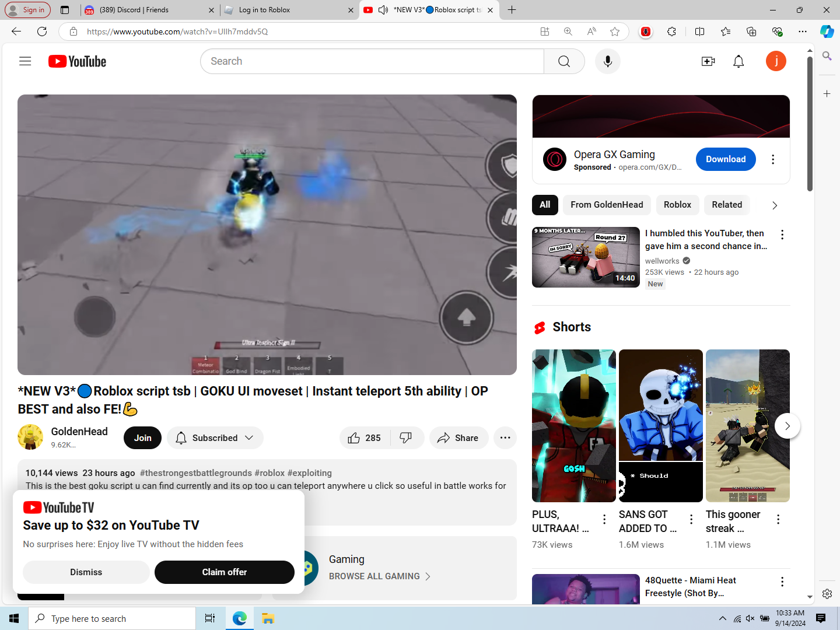Viewport: 840px width, 630px height.
Task: Open the GoldenHead channel name
Action: 79,432
